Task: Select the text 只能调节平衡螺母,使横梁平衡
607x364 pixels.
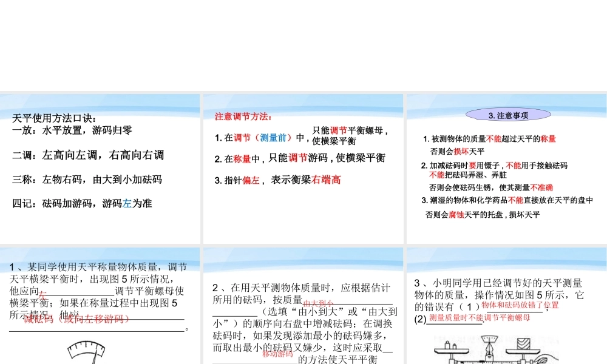Action: pyautogui.click(x=350, y=136)
